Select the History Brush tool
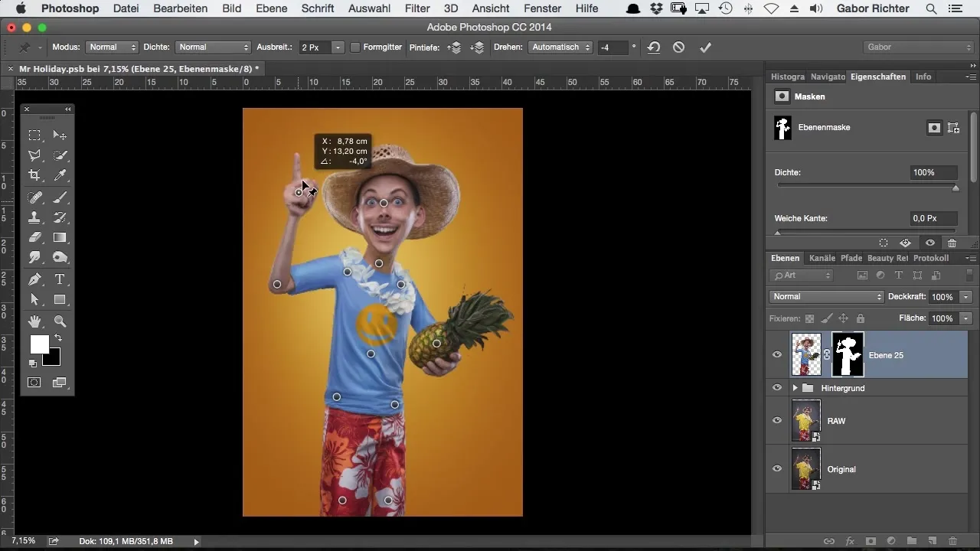 click(x=60, y=217)
